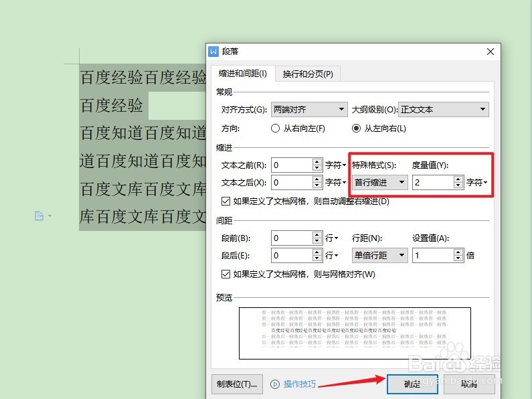The width and height of the screenshot is (532, 399).
Task: Open the 行距 dropdown showing 单倍行距
Action: 379,256
